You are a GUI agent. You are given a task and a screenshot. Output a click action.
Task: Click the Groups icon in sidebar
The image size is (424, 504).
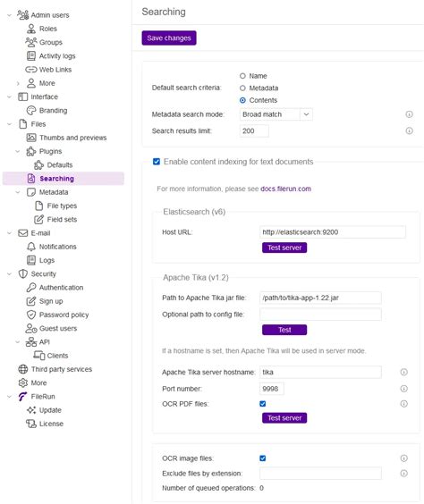[x=31, y=42]
